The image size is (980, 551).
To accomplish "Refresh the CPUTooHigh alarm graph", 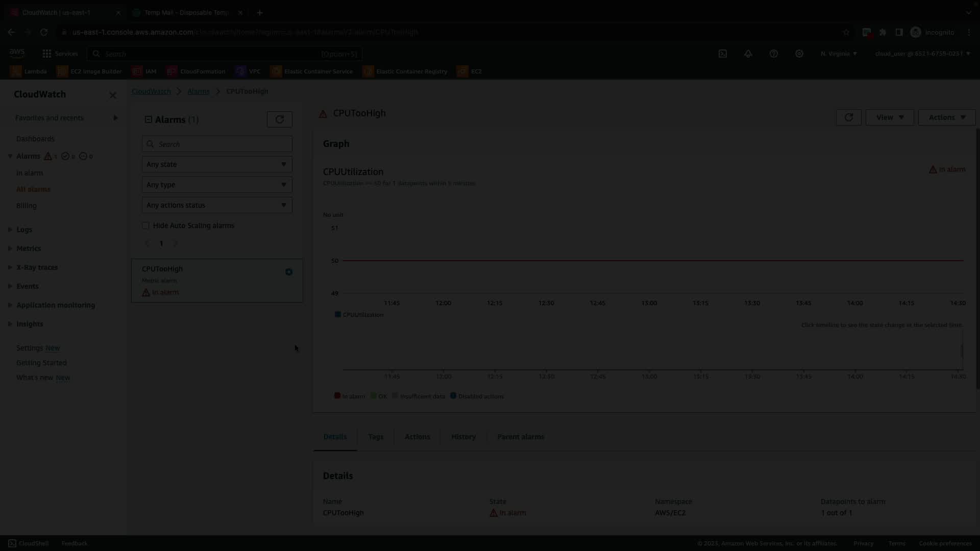I will 849,117.
